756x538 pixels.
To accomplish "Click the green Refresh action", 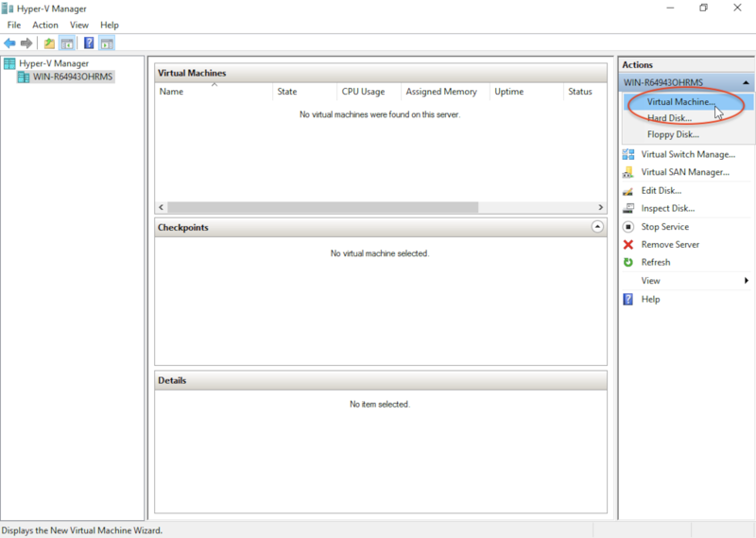I will tap(655, 263).
